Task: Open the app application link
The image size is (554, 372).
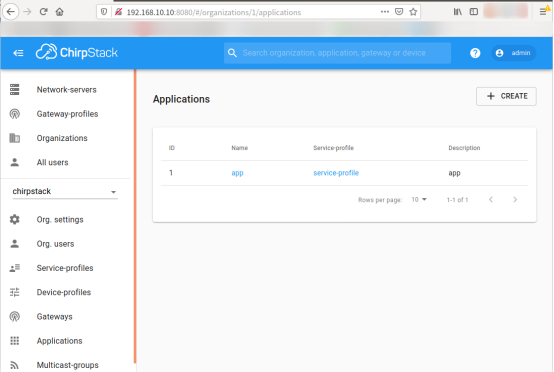Action: coord(237,173)
